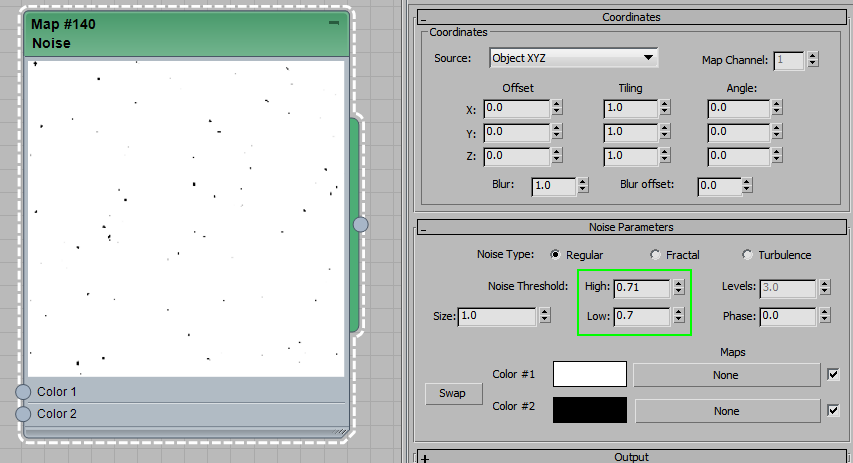The height and width of the screenshot is (463, 853).
Task: Click the Phase spinner arrows
Action: (825, 316)
